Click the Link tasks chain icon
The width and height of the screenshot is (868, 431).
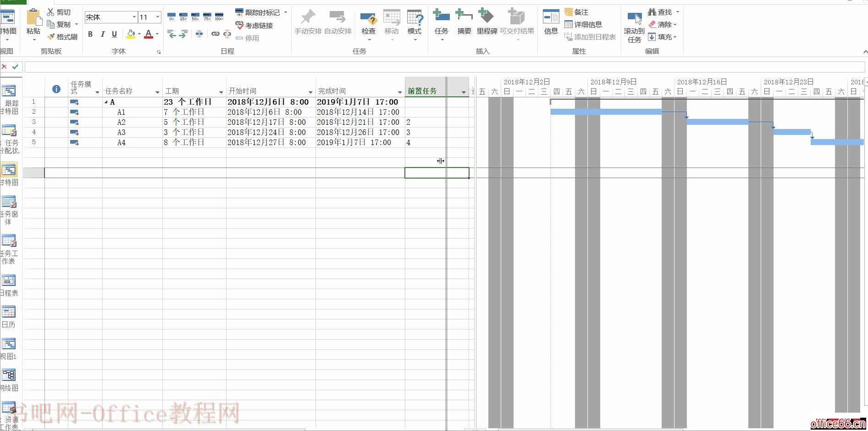[x=215, y=34]
